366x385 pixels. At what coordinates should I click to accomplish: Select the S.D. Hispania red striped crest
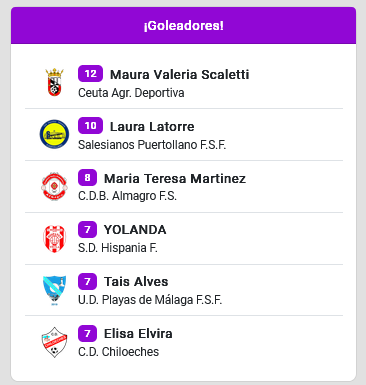[x=54, y=238]
